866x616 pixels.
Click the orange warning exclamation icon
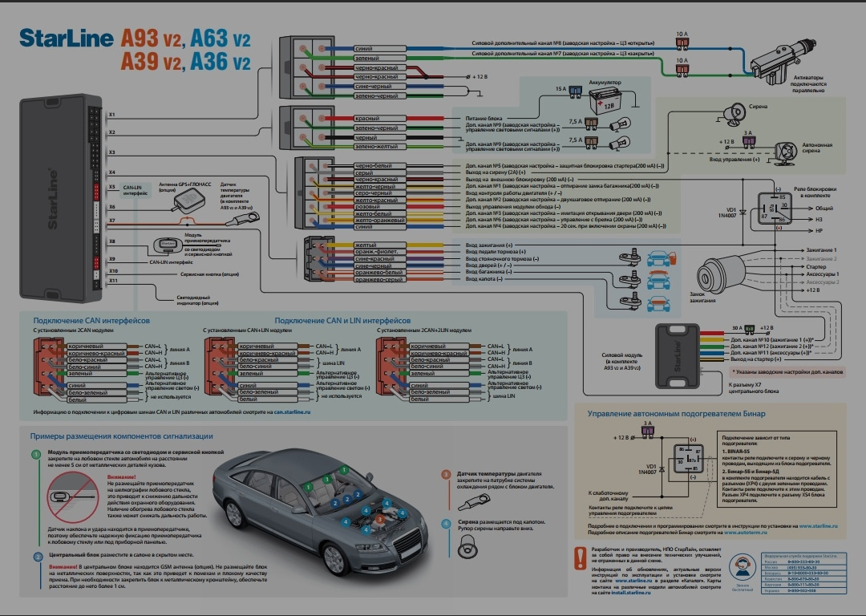(x=580, y=559)
